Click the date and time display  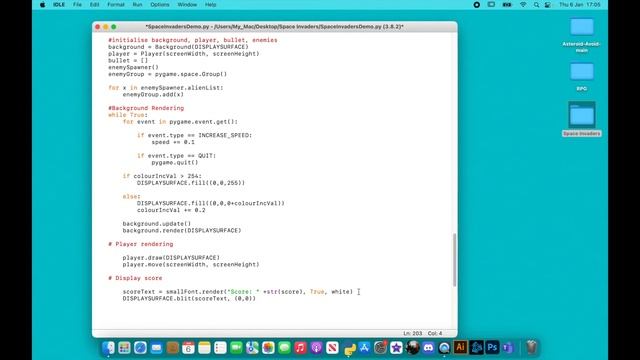tap(580, 5)
